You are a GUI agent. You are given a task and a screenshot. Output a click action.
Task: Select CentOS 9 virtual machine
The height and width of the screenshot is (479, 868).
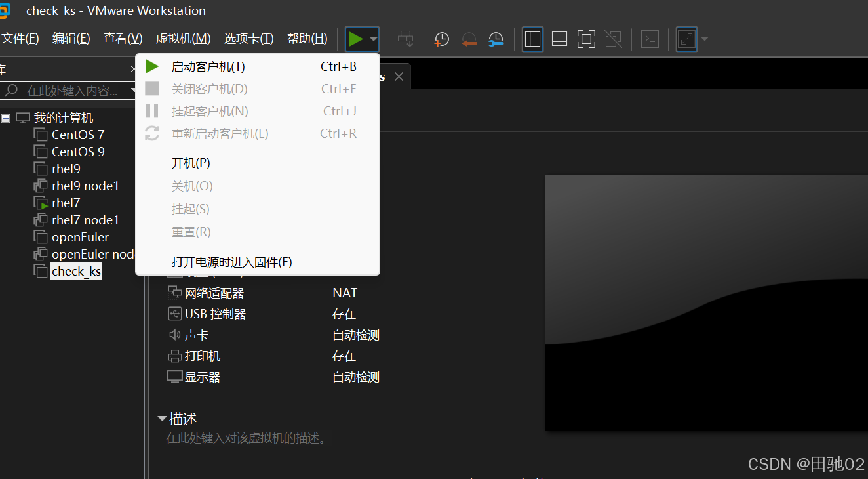(78, 152)
